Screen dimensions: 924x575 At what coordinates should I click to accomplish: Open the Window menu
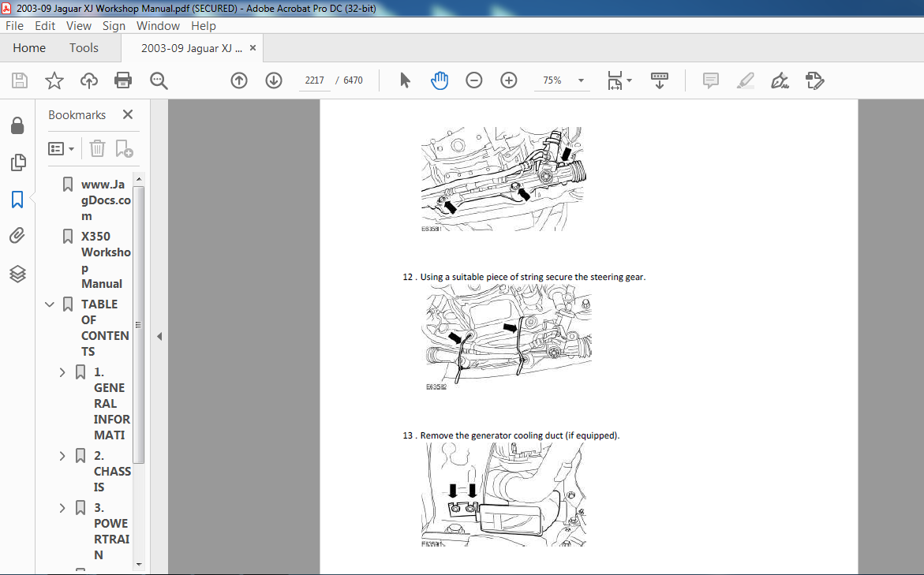tap(158, 26)
